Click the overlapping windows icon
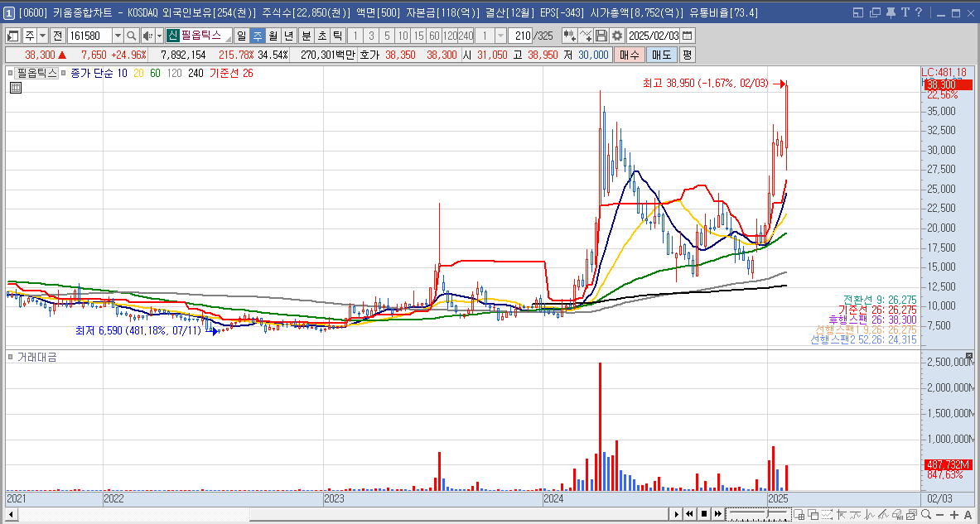 tap(813, 515)
